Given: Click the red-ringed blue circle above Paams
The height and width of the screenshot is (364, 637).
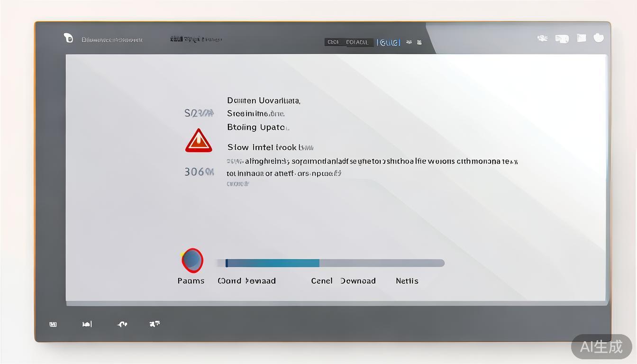Looking at the screenshot, I should tap(192, 260).
